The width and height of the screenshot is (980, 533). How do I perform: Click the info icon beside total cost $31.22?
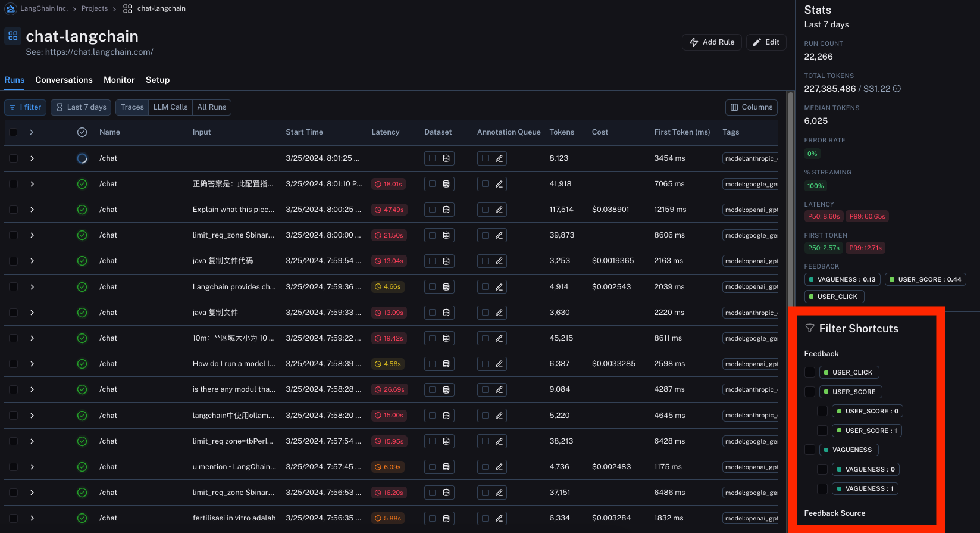[x=897, y=89]
